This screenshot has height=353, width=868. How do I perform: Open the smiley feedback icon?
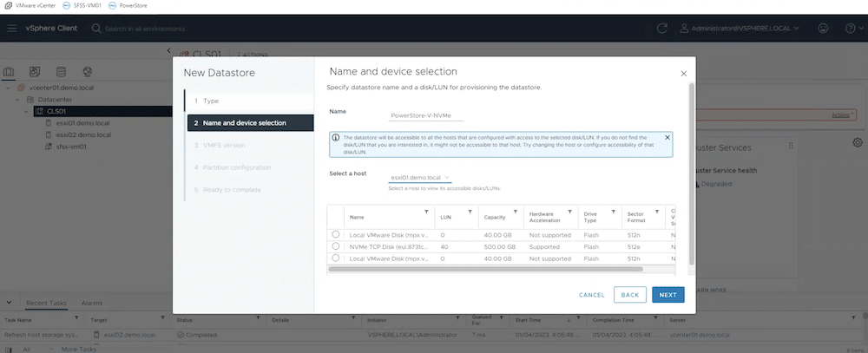(824, 29)
